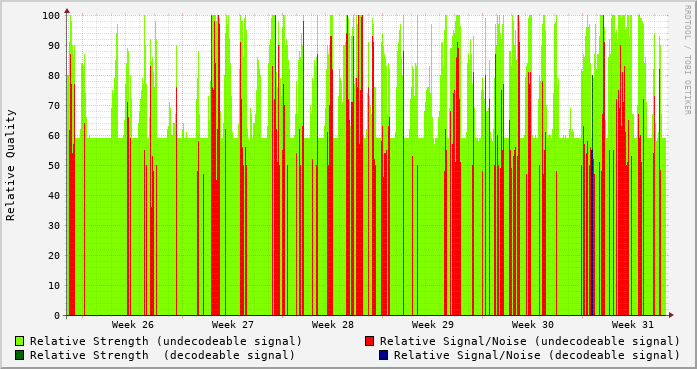Click the arrow atop the y-axis

click(x=67, y=11)
